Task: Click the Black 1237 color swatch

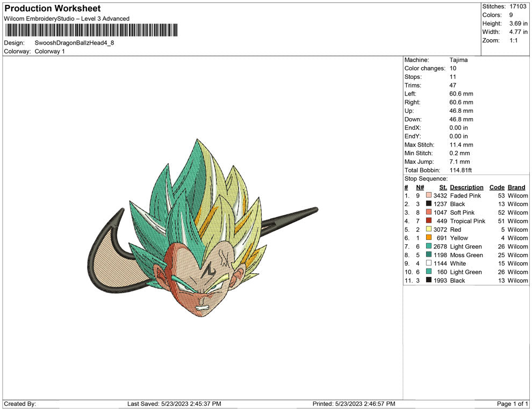Action: (x=429, y=203)
